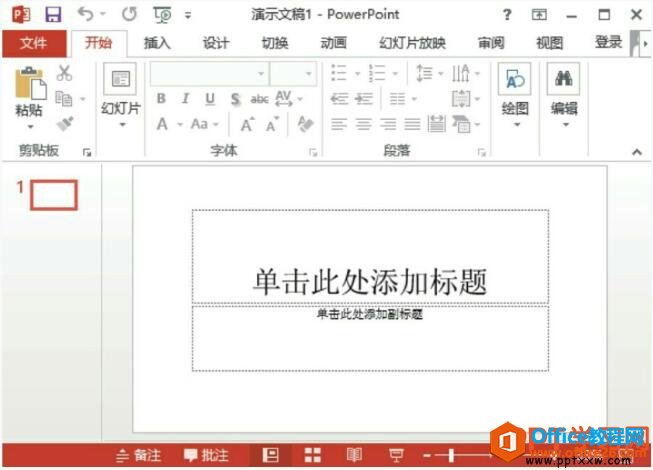The image size is (653, 470).
Task: Click the font color A button
Action: (x=162, y=124)
